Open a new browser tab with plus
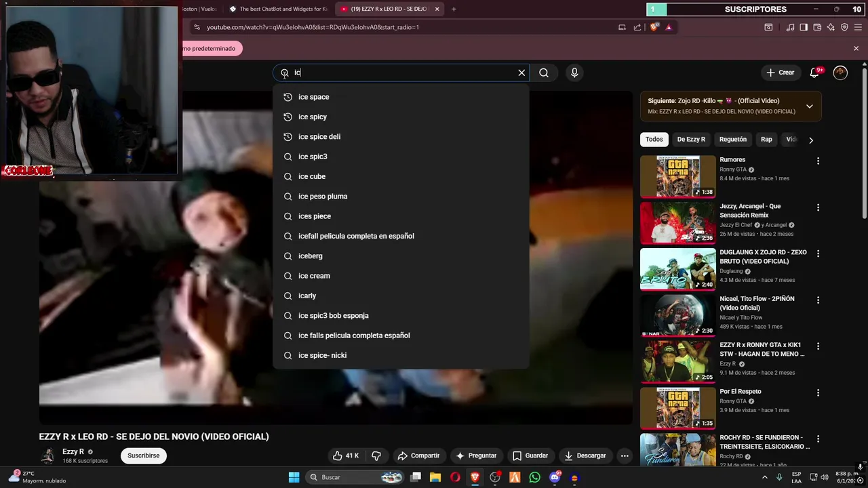 tap(454, 9)
